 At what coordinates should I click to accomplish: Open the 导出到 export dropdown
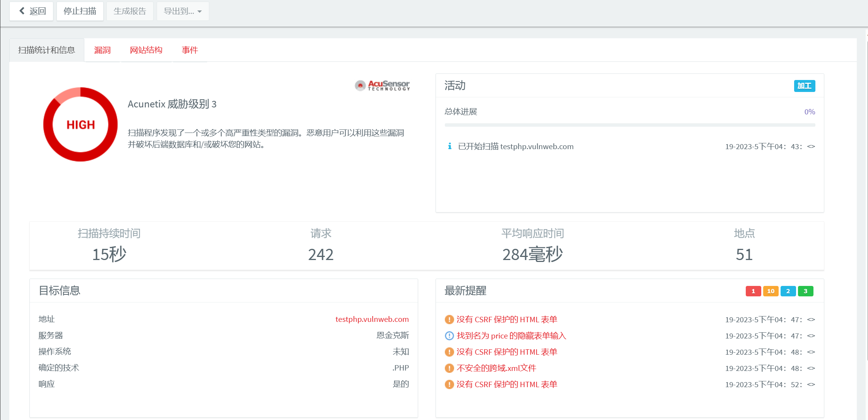[x=183, y=11]
